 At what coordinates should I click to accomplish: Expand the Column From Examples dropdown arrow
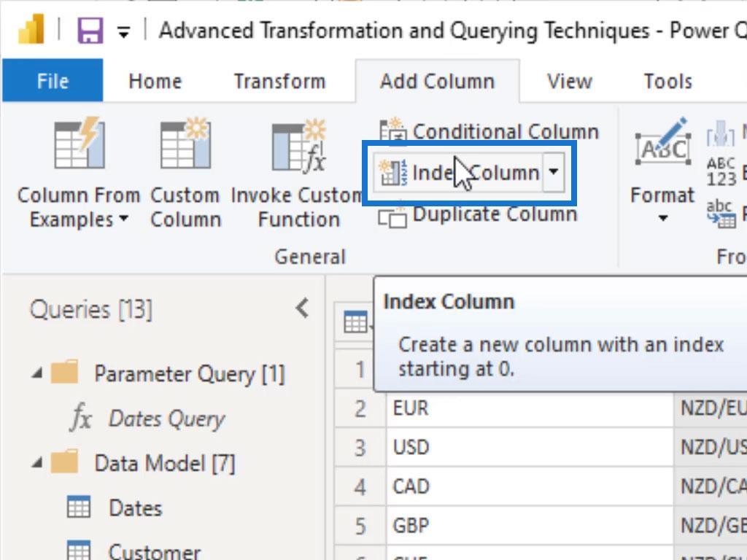pos(124,218)
